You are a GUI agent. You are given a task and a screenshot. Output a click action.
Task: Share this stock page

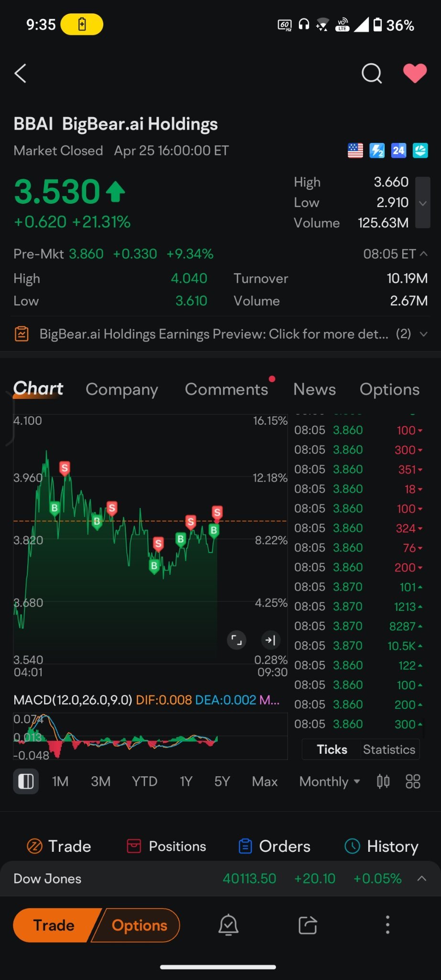tap(308, 925)
